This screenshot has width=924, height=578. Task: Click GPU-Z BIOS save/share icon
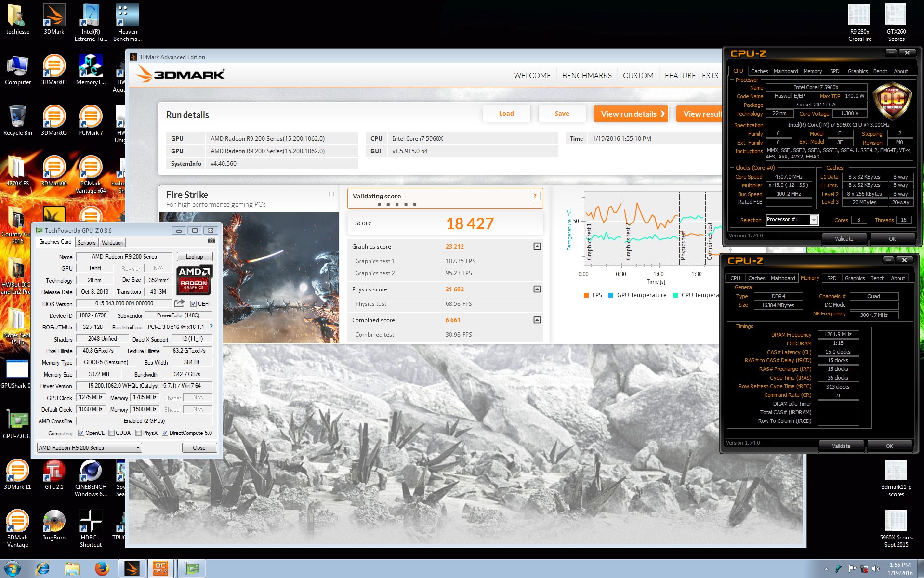(179, 303)
